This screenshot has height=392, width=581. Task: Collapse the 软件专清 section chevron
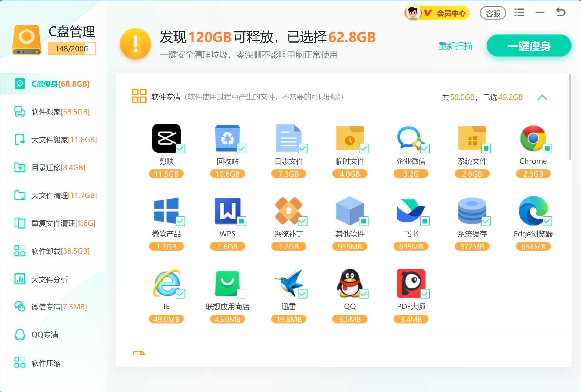coord(542,97)
